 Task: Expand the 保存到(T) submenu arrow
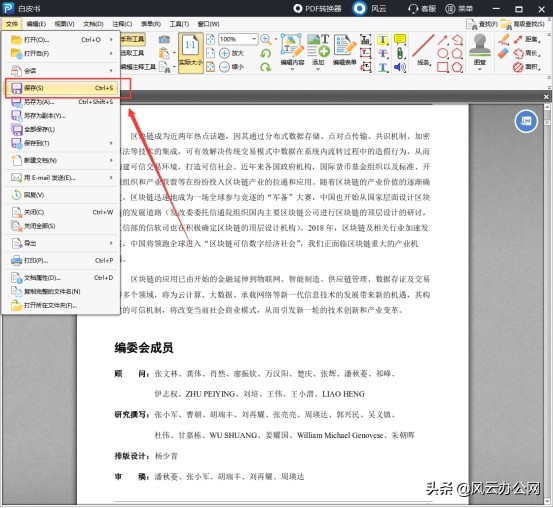click(x=111, y=143)
